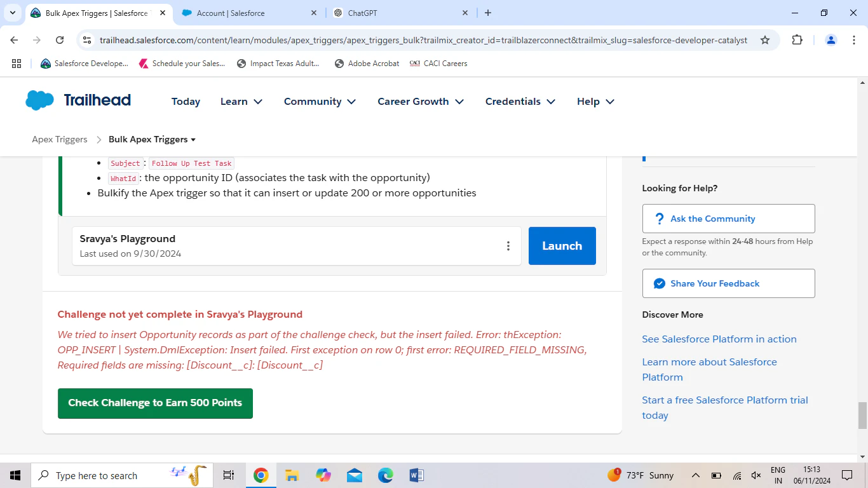Open the weather widget showing 73°F Sunny
Screen dimensions: 868x488
click(x=641, y=475)
